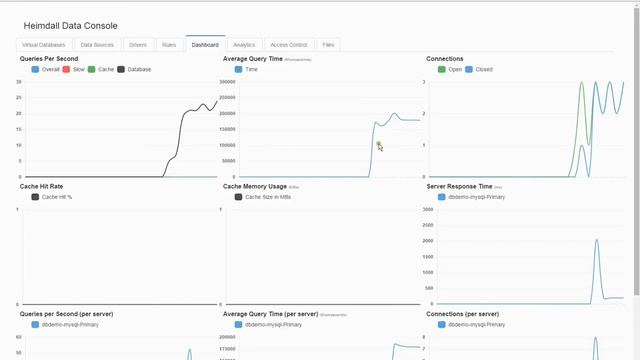This screenshot has width=640, height=360.
Task: Toggle the Cache Size in MBs legend item
Action: point(263,197)
